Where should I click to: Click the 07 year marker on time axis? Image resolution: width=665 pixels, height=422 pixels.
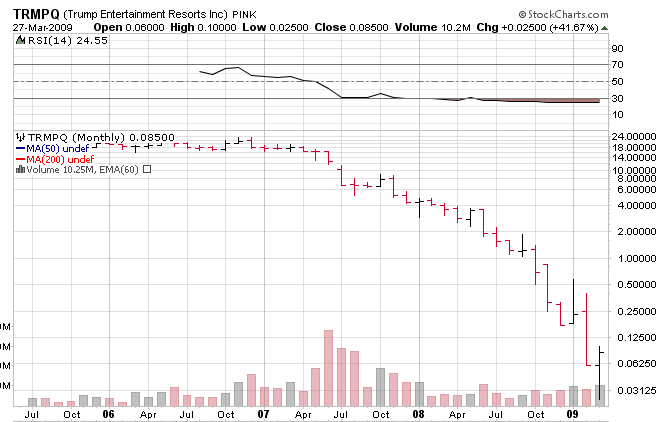(x=264, y=412)
